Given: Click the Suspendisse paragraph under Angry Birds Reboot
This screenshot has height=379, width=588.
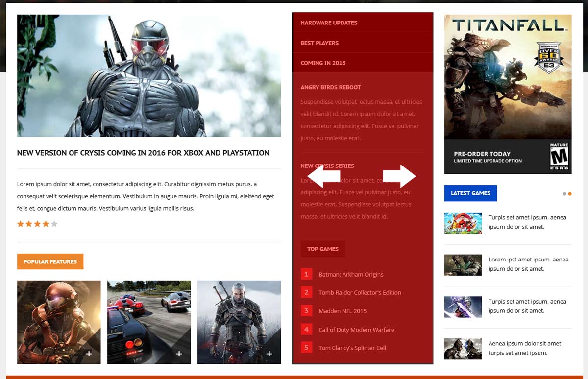Looking at the screenshot, I should (x=361, y=120).
